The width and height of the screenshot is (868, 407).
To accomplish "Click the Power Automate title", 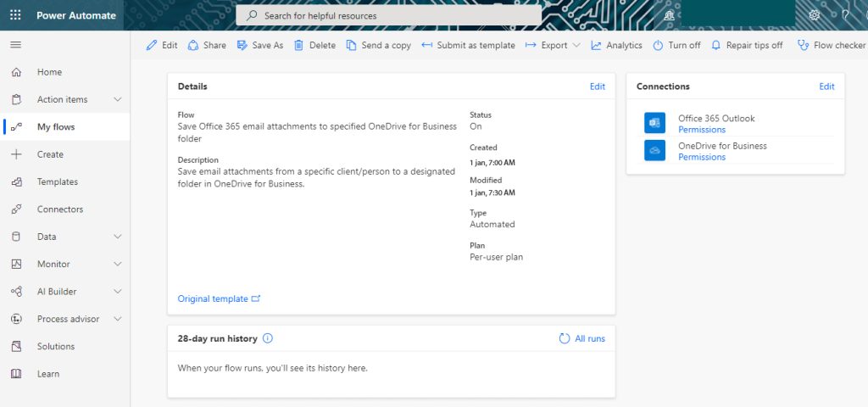I will click(x=76, y=15).
